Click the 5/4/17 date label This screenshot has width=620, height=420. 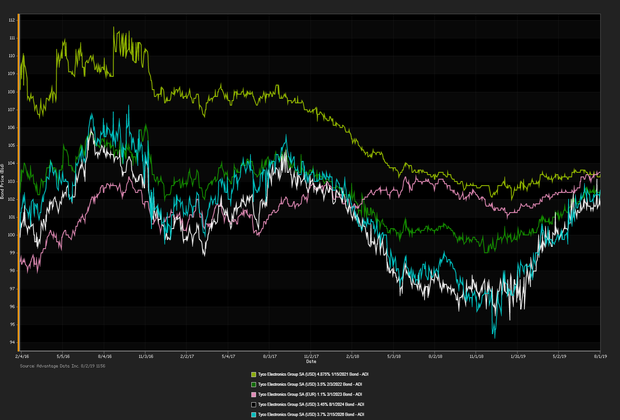(229, 356)
